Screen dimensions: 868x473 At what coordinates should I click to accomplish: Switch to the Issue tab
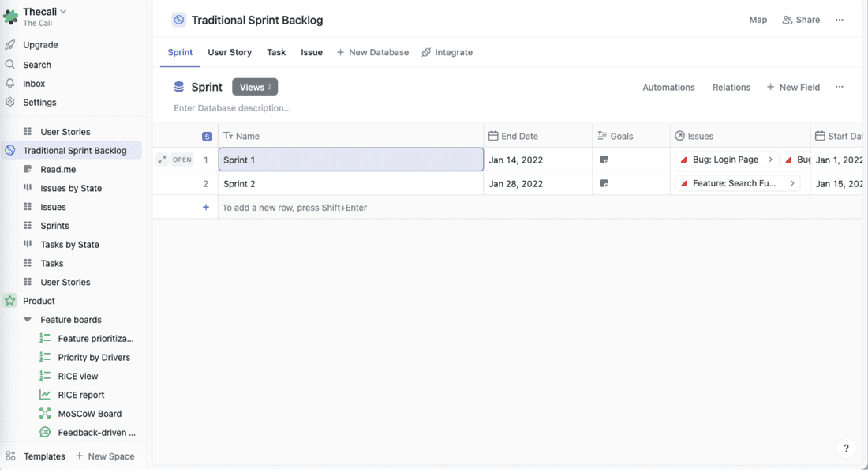click(312, 52)
